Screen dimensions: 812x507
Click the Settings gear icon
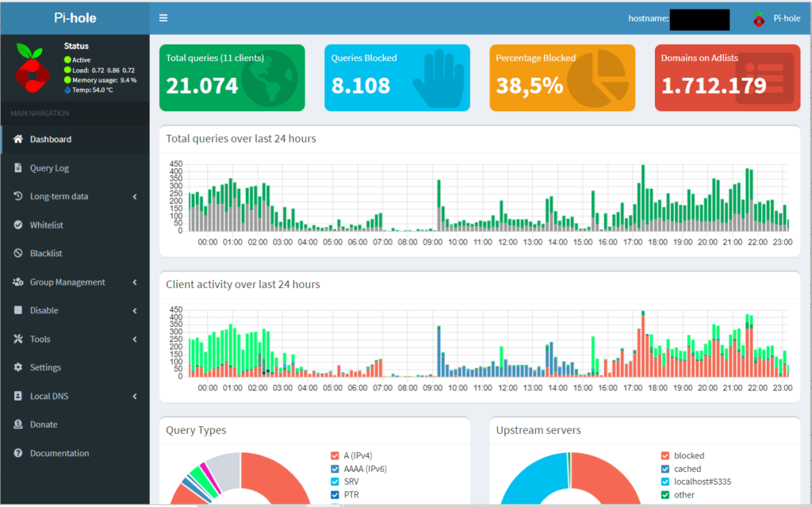click(18, 367)
